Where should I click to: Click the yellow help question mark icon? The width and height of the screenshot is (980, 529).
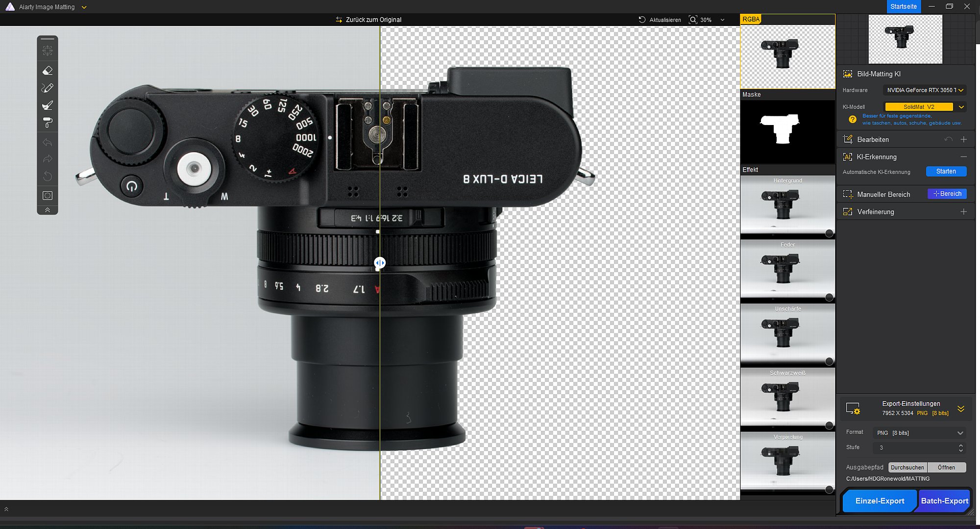point(853,119)
